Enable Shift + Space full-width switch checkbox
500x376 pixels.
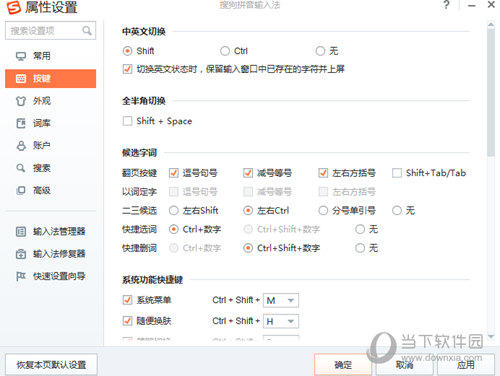(x=127, y=121)
